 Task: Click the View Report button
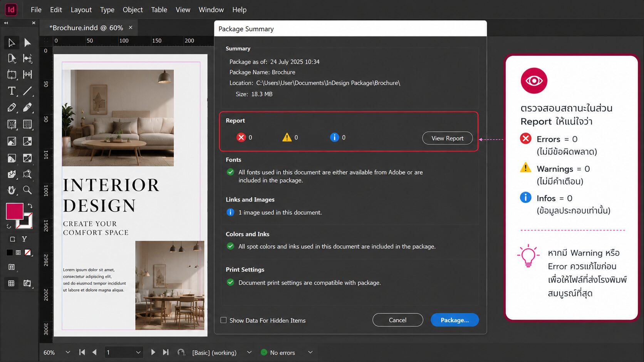click(x=447, y=138)
